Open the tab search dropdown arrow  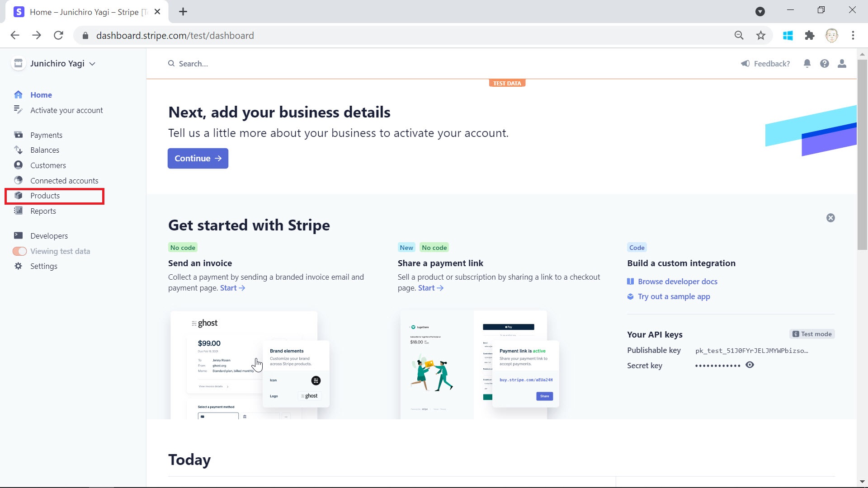click(760, 12)
